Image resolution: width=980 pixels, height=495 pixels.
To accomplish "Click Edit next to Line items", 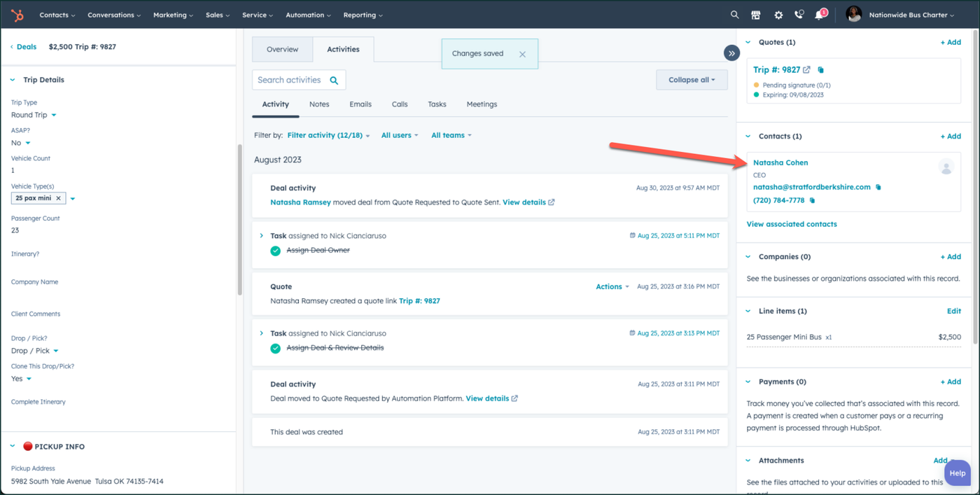I will (953, 311).
